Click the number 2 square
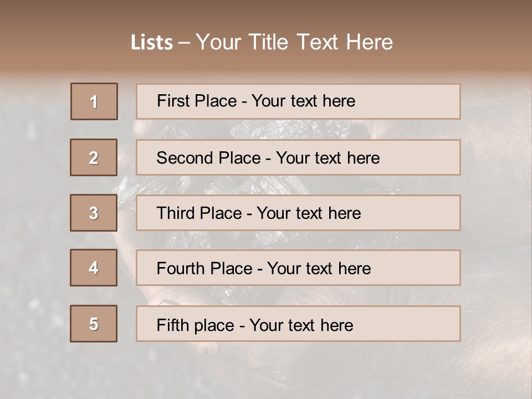Image resolution: width=532 pixels, height=399 pixels. (x=94, y=157)
